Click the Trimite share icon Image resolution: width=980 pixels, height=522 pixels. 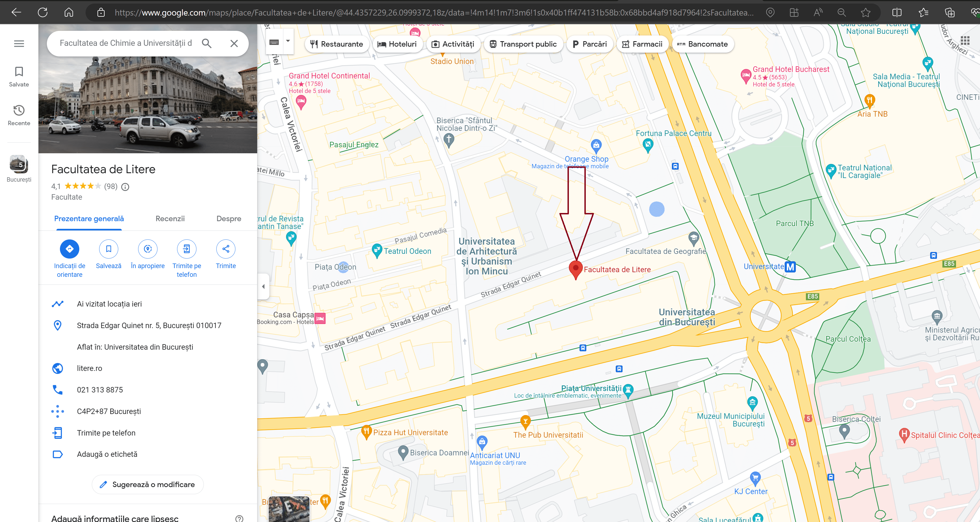click(x=226, y=249)
